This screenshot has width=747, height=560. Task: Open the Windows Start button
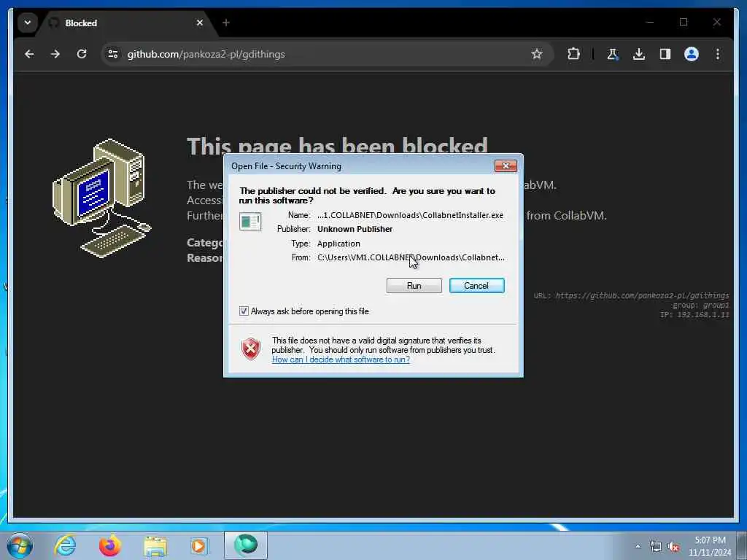(x=20, y=545)
